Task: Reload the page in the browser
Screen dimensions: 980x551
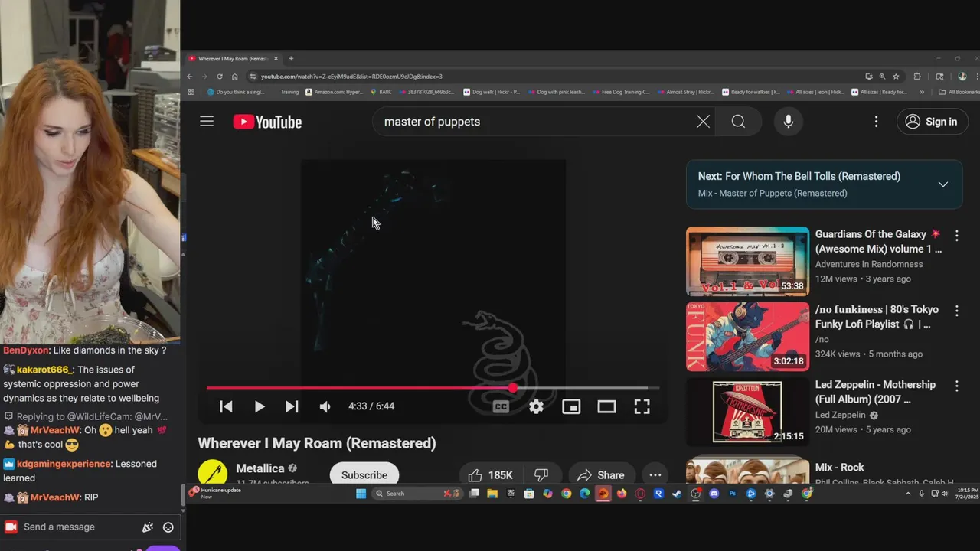Action: pos(220,77)
